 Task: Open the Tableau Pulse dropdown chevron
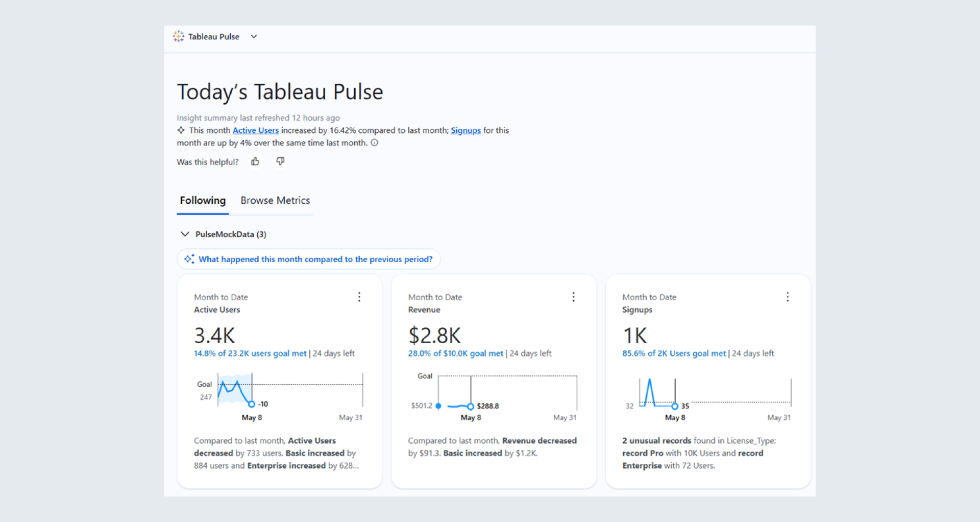tap(254, 37)
